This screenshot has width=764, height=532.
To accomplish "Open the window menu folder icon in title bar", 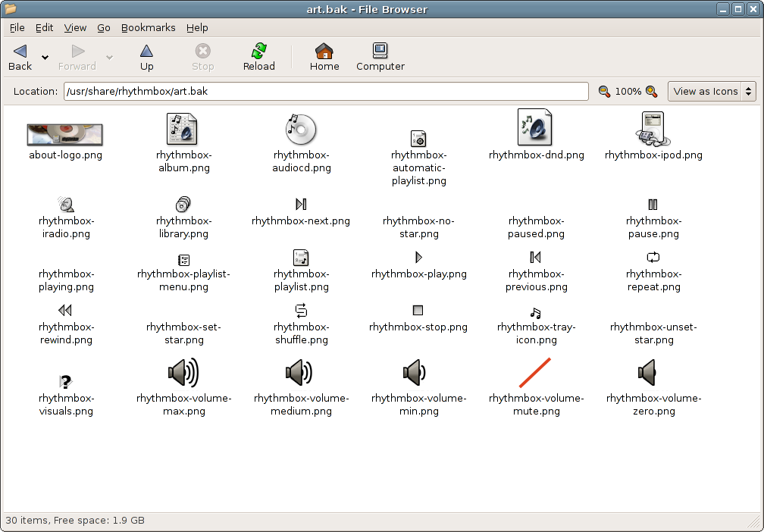I will pyautogui.click(x=10, y=9).
